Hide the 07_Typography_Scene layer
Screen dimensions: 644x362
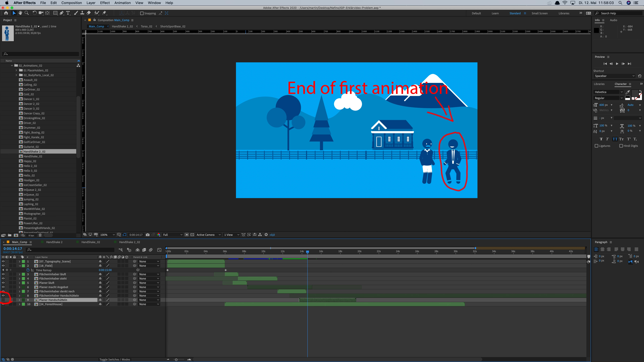click(3, 261)
